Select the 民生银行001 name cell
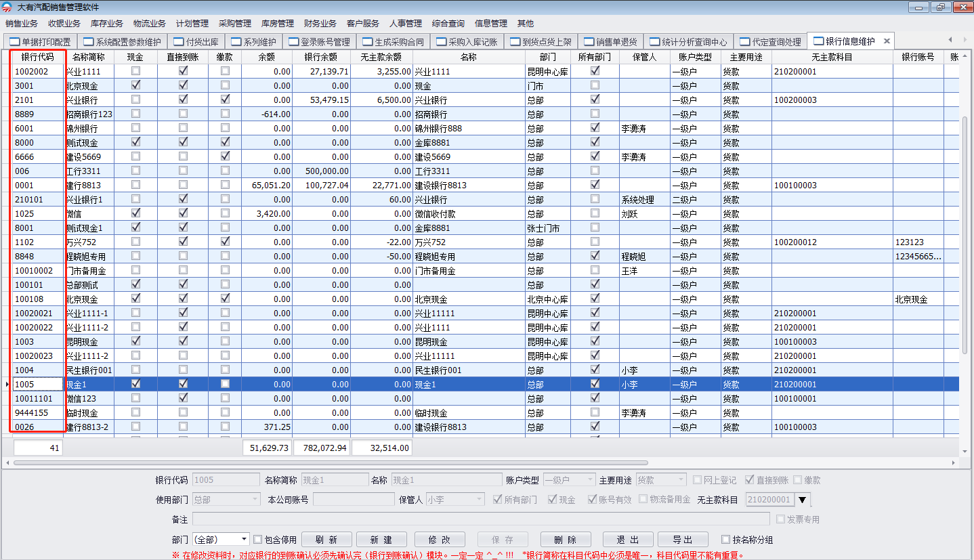 point(469,370)
